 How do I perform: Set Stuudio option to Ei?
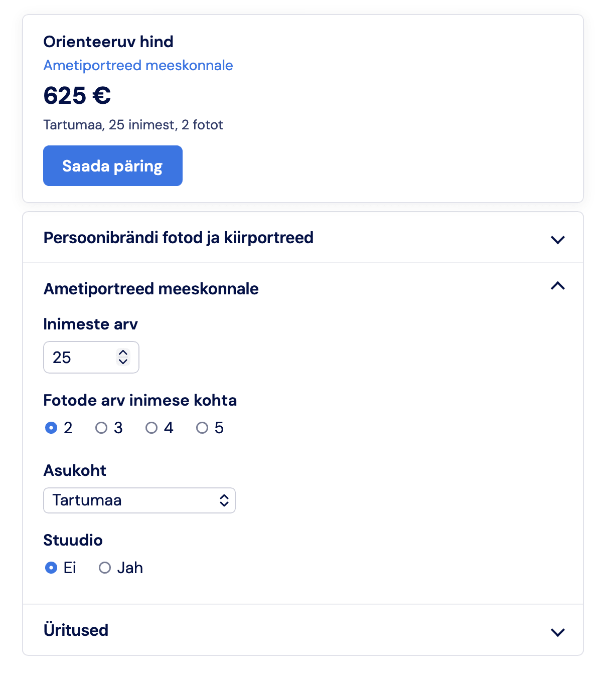point(51,568)
